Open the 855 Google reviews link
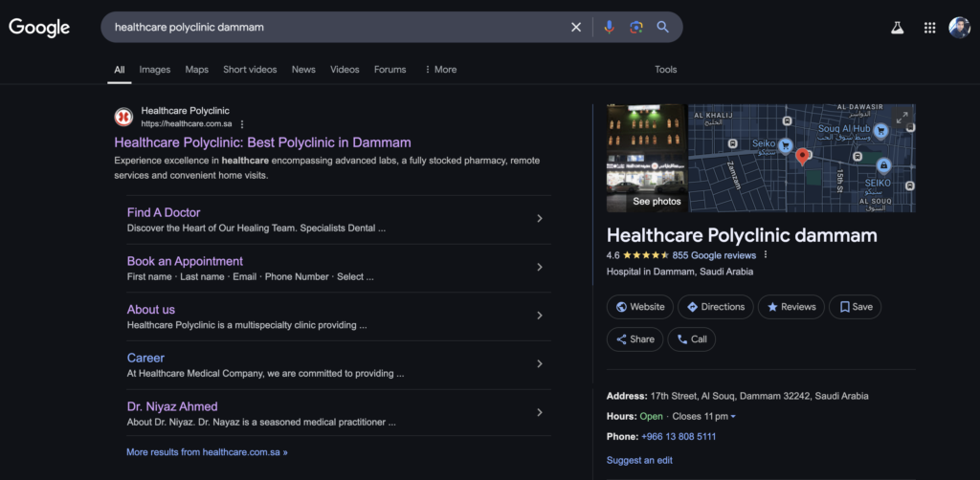The image size is (980, 480). point(714,255)
